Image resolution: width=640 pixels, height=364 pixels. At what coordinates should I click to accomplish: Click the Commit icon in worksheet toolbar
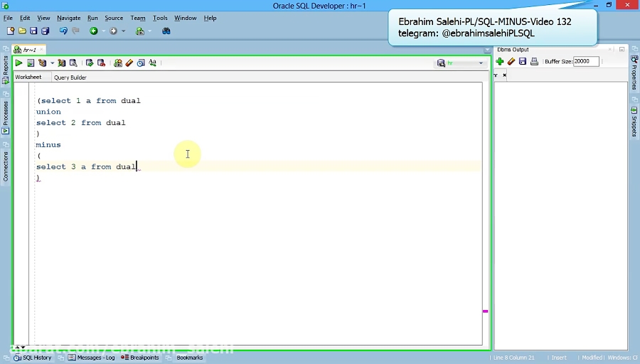pos(89,63)
